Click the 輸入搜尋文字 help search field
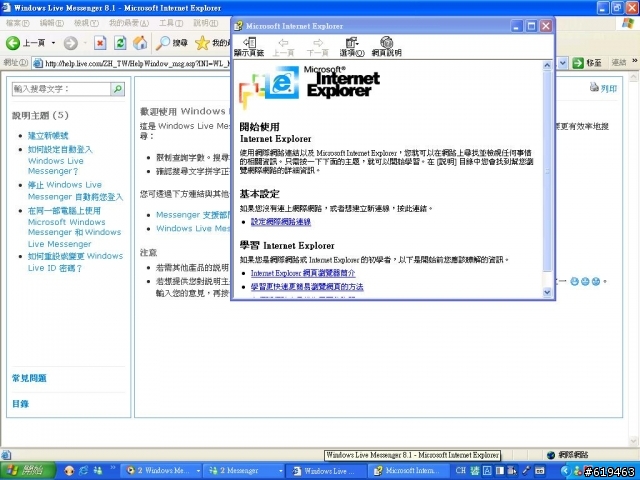The height and width of the screenshot is (480, 640). [61, 89]
